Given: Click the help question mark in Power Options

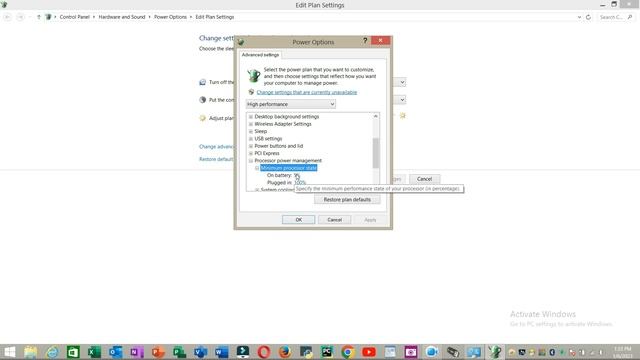Looking at the screenshot, I should 365,40.
